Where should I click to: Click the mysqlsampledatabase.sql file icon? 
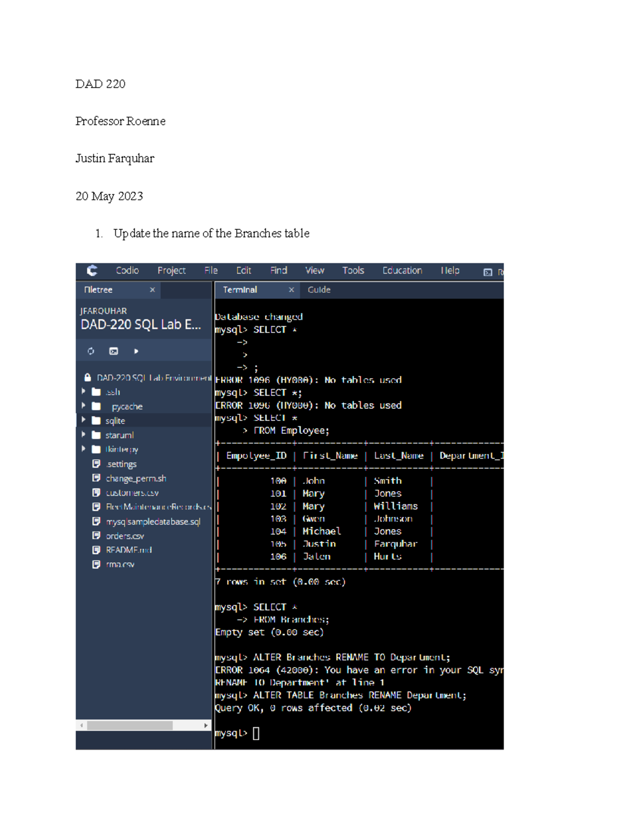[96, 521]
